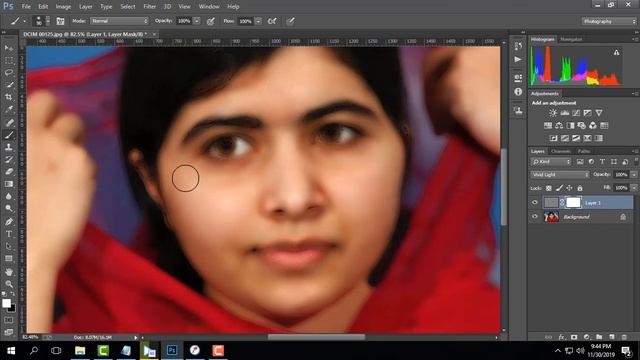
Task: Toggle pressure for opacity button
Action: [211, 21]
